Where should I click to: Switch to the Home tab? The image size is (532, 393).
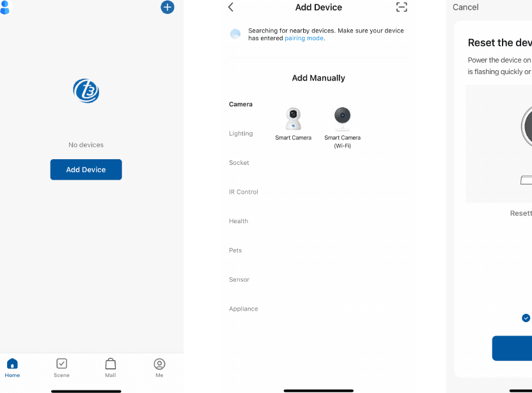pos(12,368)
